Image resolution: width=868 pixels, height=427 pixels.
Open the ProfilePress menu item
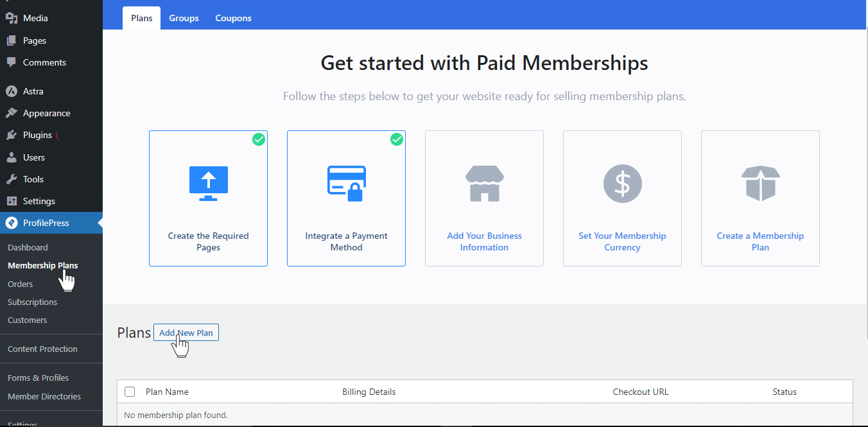51,223
